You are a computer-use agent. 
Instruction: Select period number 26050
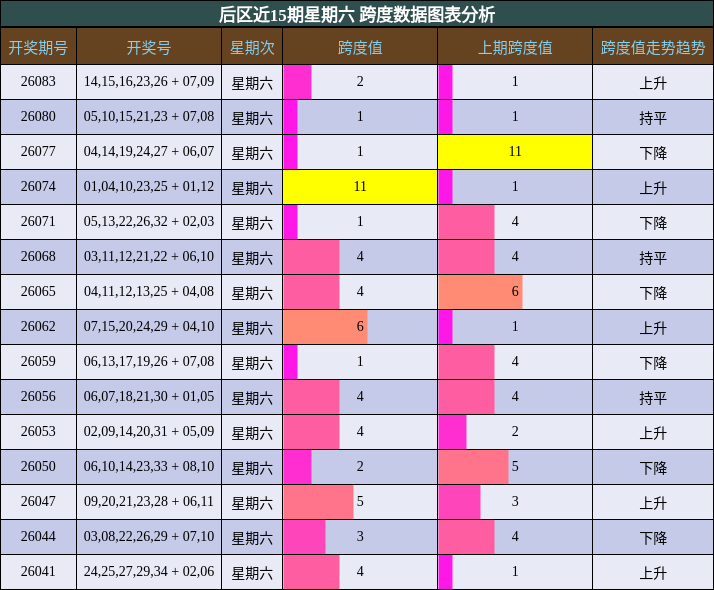pyautogui.click(x=38, y=467)
